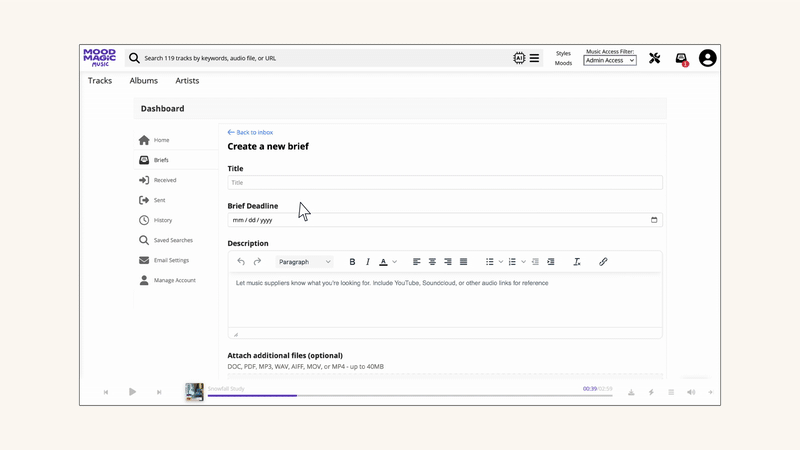Open calendar picker for Brief Deadline
Image resolution: width=800 pixels, height=450 pixels.
[654, 220]
